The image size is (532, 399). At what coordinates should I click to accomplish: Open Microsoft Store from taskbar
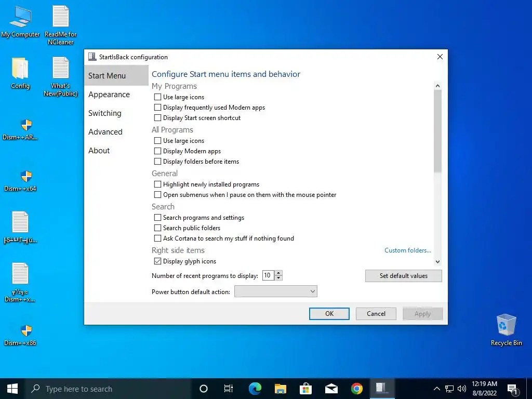305,389
